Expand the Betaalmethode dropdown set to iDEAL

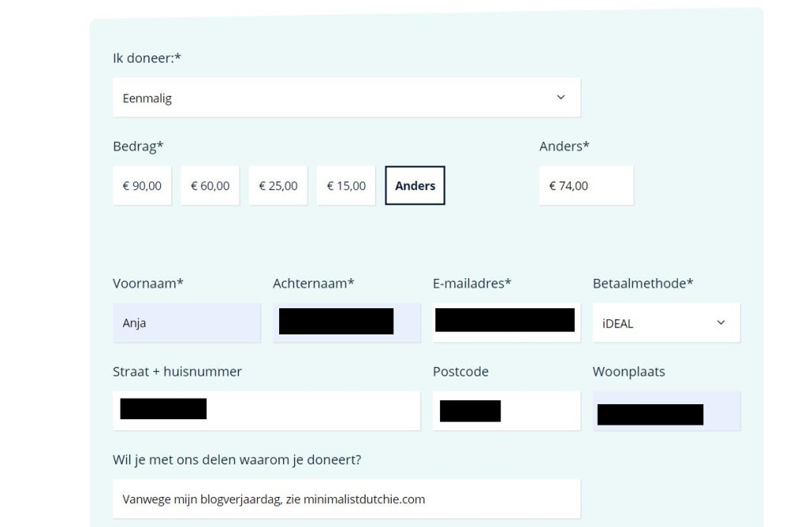[x=665, y=323]
